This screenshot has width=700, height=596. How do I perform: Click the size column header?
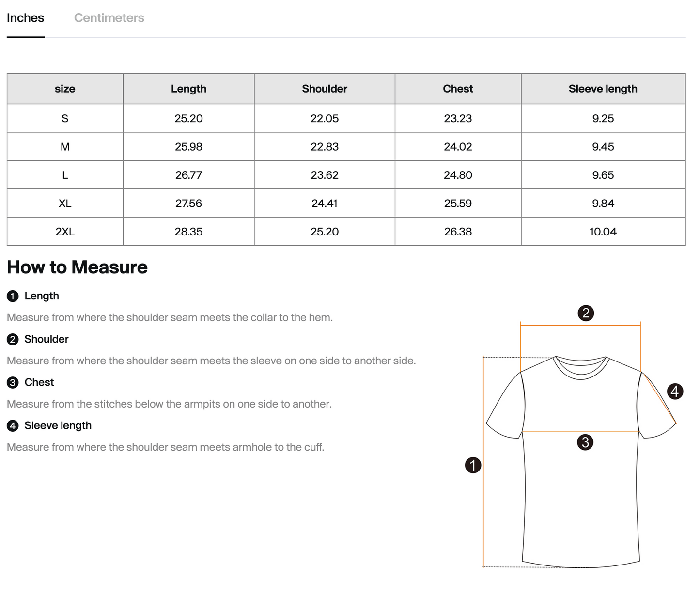tap(65, 89)
